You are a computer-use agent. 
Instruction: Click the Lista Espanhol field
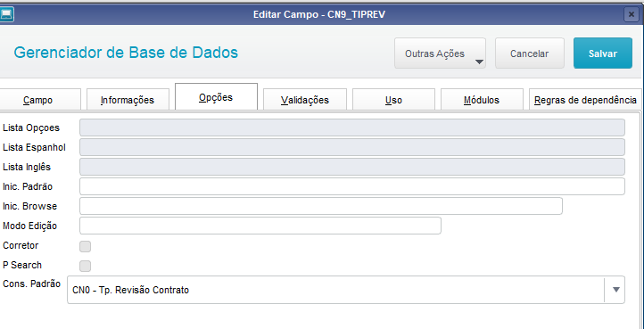coord(352,147)
